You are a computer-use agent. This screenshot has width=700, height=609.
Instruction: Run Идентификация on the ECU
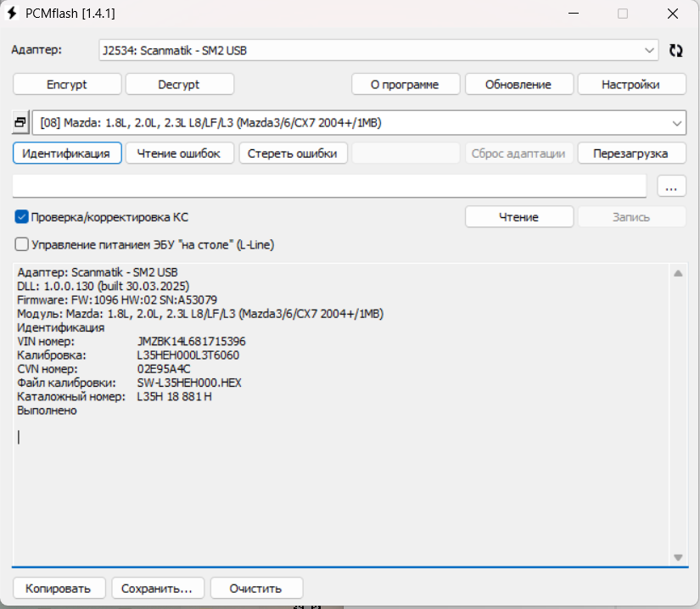pyautogui.click(x=67, y=153)
